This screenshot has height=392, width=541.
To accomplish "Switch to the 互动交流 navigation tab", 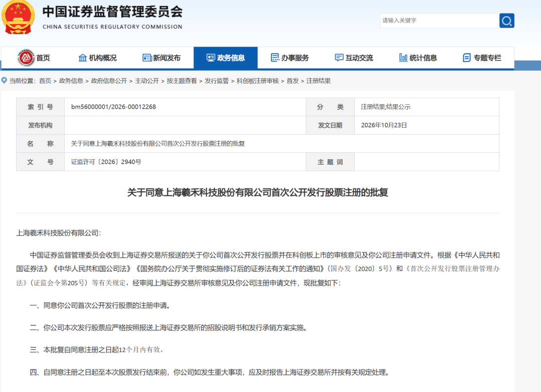I will pos(354,58).
